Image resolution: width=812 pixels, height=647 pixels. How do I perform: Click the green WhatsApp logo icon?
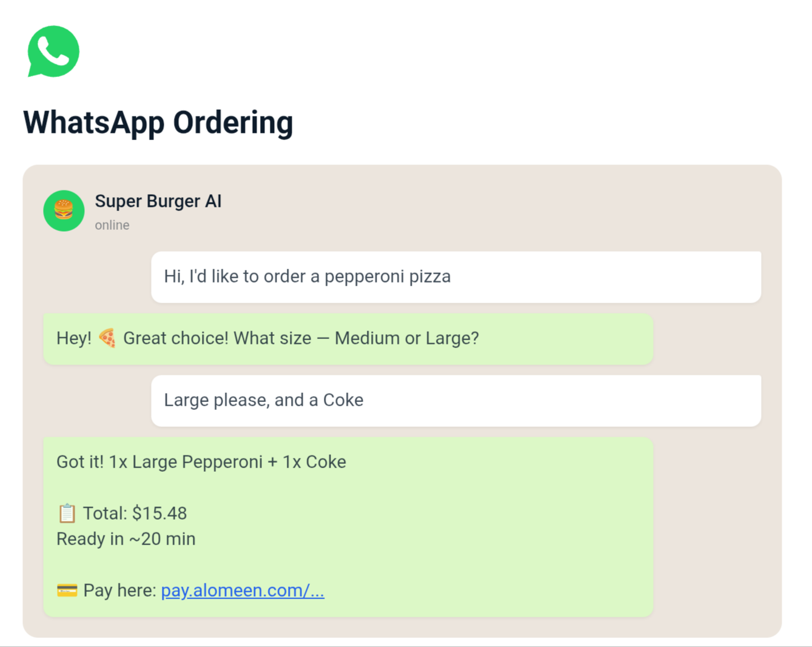53,52
